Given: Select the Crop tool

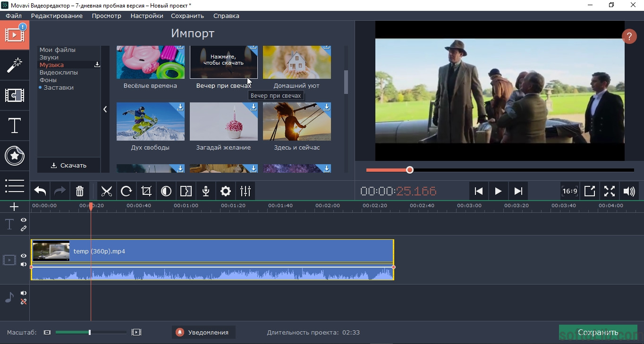Looking at the screenshot, I should [x=146, y=191].
